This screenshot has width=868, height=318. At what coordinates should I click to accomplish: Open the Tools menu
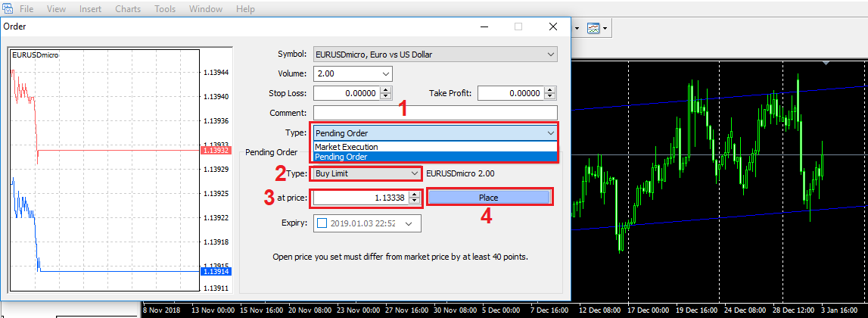pos(165,9)
